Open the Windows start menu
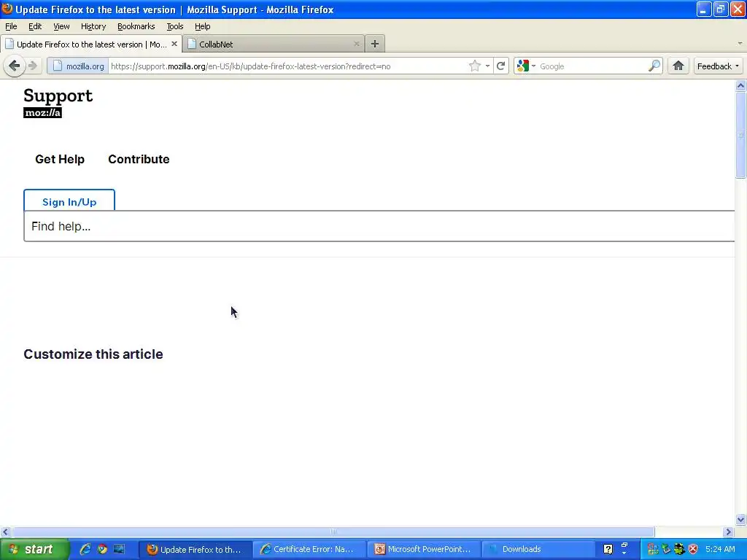The height and width of the screenshot is (560, 747). pos(34,549)
